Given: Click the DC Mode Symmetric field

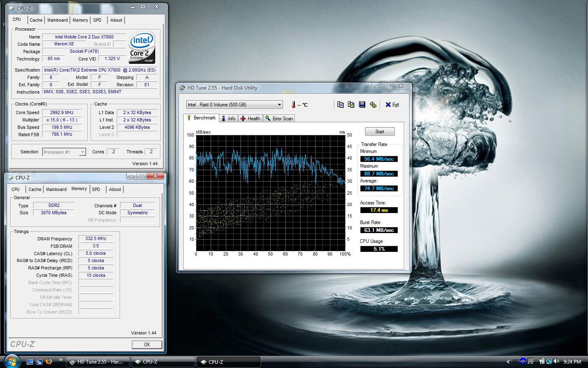Looking at the screenshot, I should [x=138, y=213].
